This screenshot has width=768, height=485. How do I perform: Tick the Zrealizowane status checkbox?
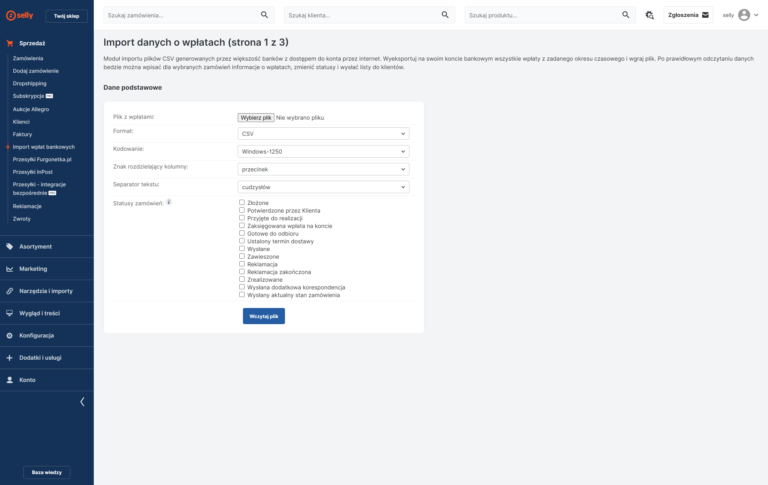click(x=242, y=279)
